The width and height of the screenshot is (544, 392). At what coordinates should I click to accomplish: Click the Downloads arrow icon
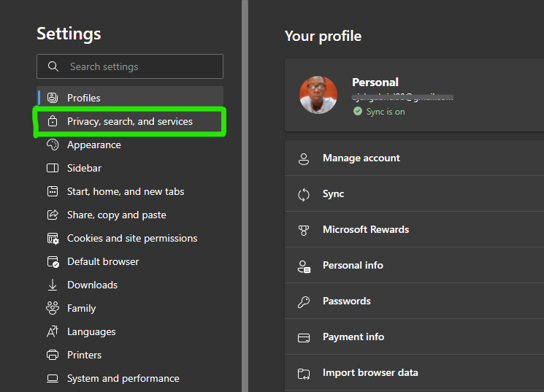point(53,285)
